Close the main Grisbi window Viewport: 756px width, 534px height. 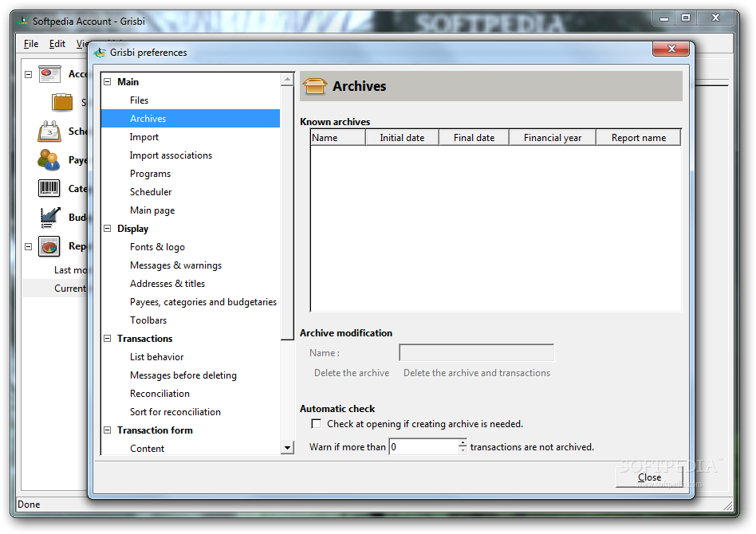(715, 18)
